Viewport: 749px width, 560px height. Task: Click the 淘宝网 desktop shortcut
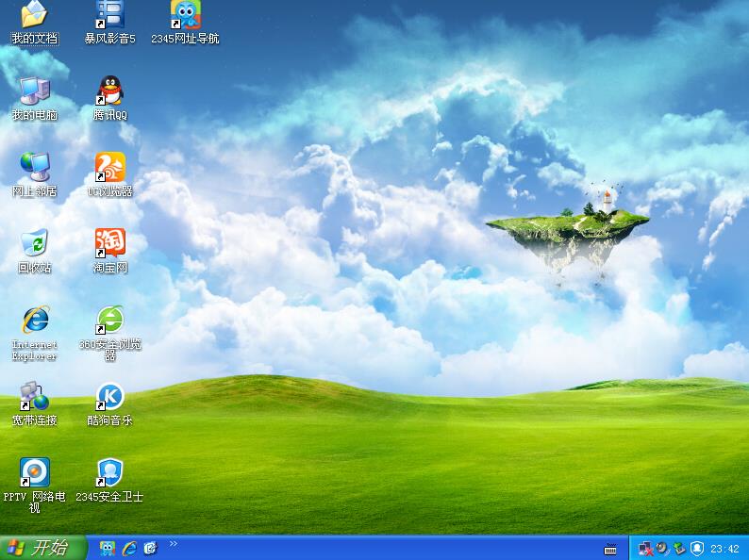(x=110, y=244)
